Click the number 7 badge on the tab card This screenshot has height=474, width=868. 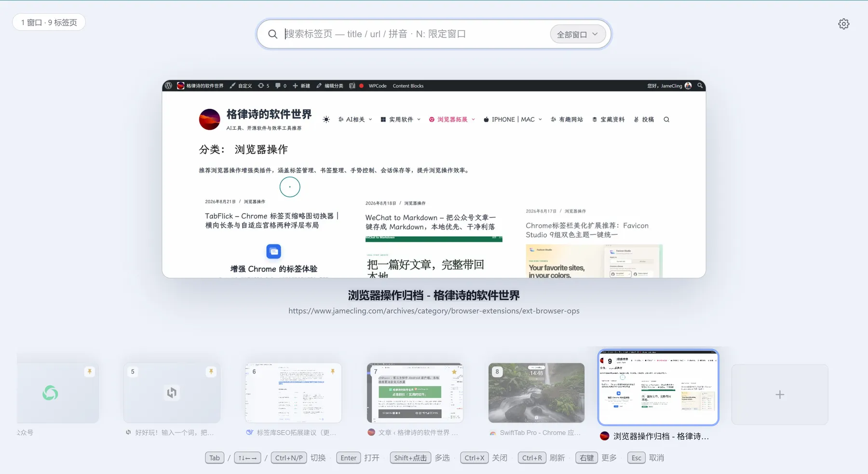click(376, 372)
